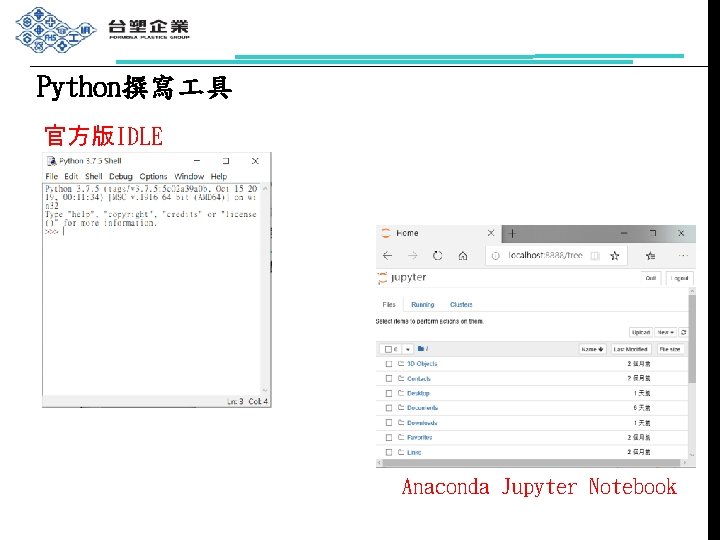Open the Window menu in IDLE
720x540 pixels.
click(189, 176)
